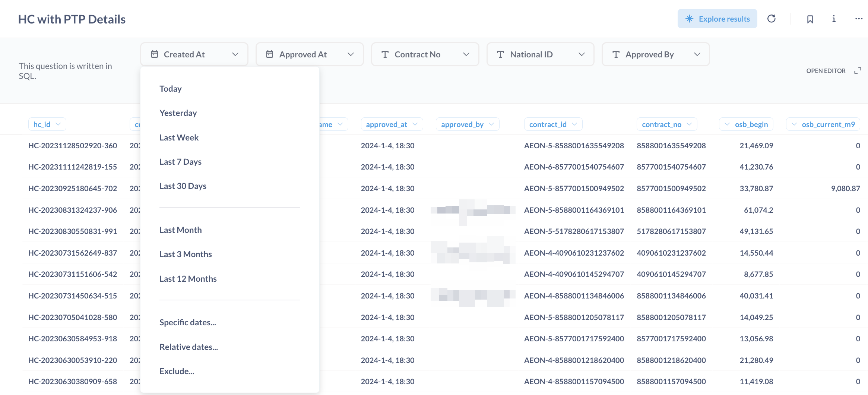868x395 pixels.
Task: Click contract_id AEON-5-8588001635549208
Action: pyautogui.click(x=574, y=146)
